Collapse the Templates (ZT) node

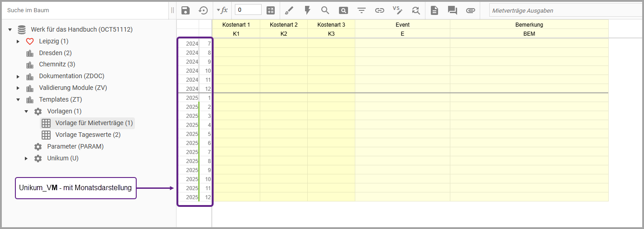coord(18,100)
